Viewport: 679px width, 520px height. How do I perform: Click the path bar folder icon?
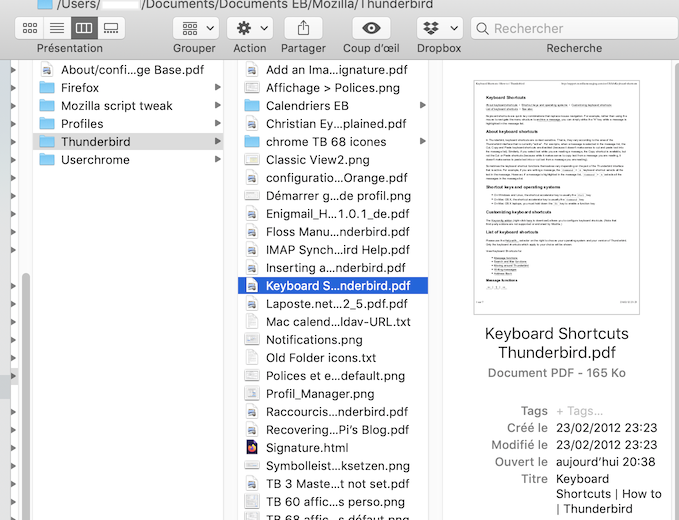(45, 4)
